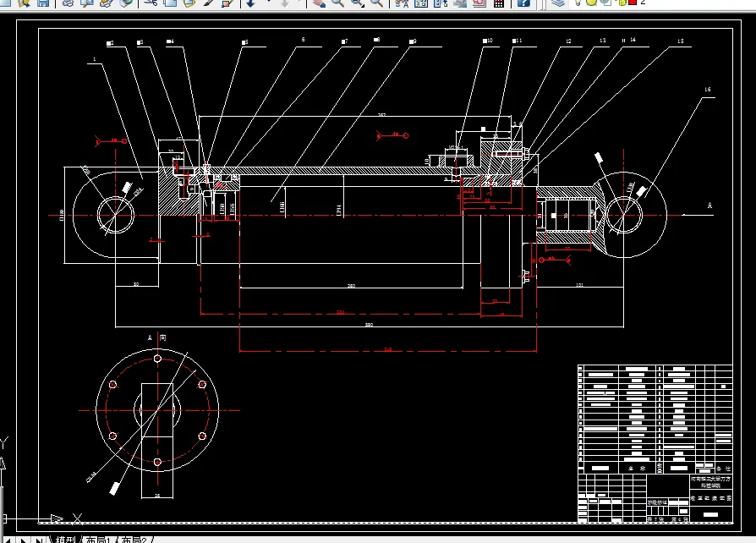Open the layer dropdown showing layer 2
This screenshot has width=756, height=543.
(x=643, y=2)
